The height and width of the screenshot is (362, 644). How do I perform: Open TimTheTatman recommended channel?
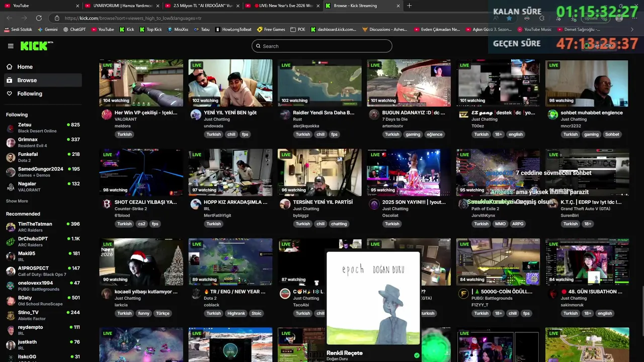43,227
